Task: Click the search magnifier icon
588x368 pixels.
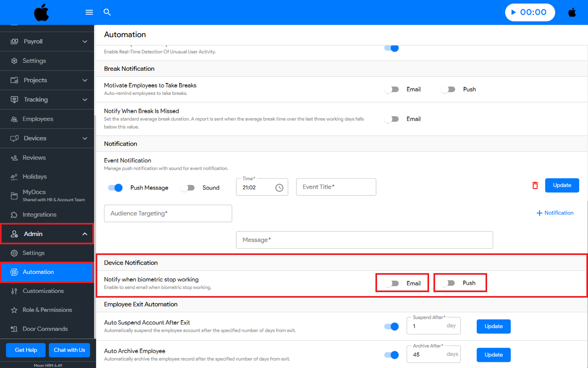Action: coord(107,12)
